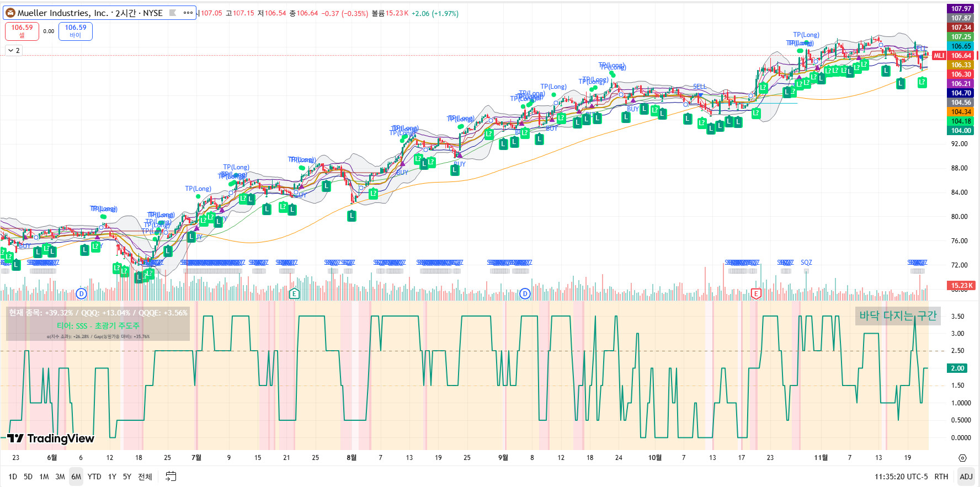Click the 106.64 current price label on axis
The image size is (980, 487).
(961, 56)
